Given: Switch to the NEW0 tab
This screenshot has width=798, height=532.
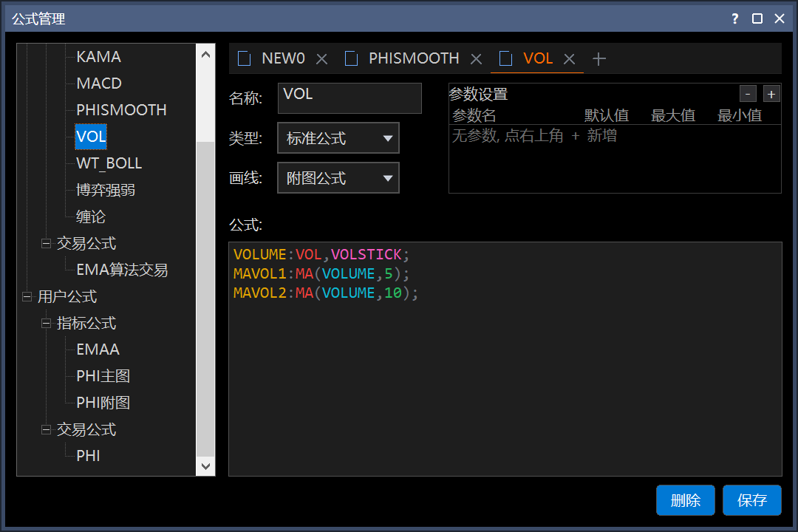Looking at the screenshot, I should (x=283, y=58).
